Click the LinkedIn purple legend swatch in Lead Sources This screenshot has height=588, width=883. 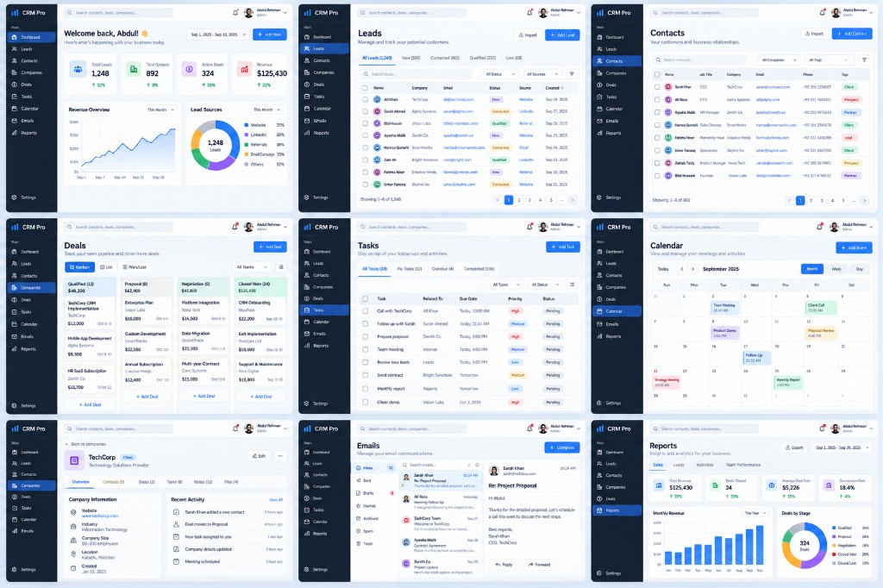point(246,134)
